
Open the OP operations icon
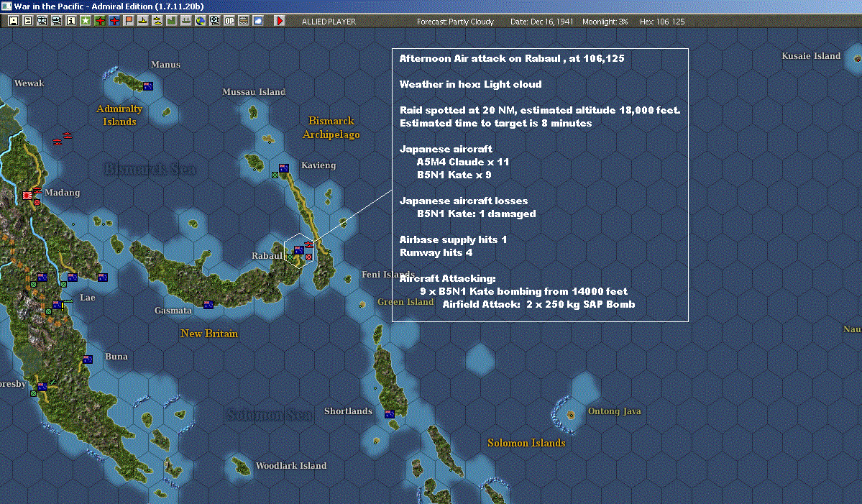(x=229, y=21)
